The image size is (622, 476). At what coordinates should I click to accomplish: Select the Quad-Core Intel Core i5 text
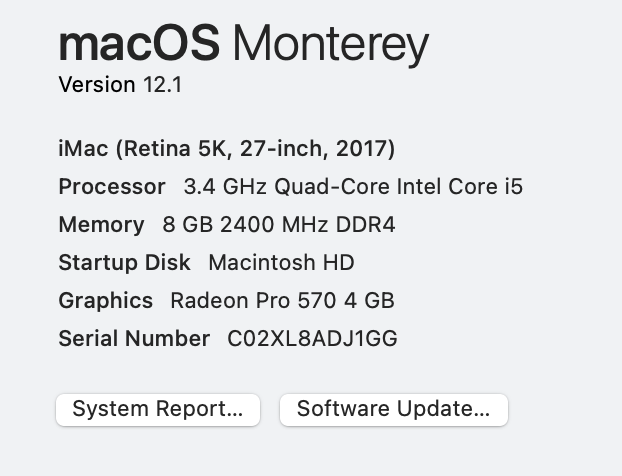pyautogui.click(x=399, y=187)
